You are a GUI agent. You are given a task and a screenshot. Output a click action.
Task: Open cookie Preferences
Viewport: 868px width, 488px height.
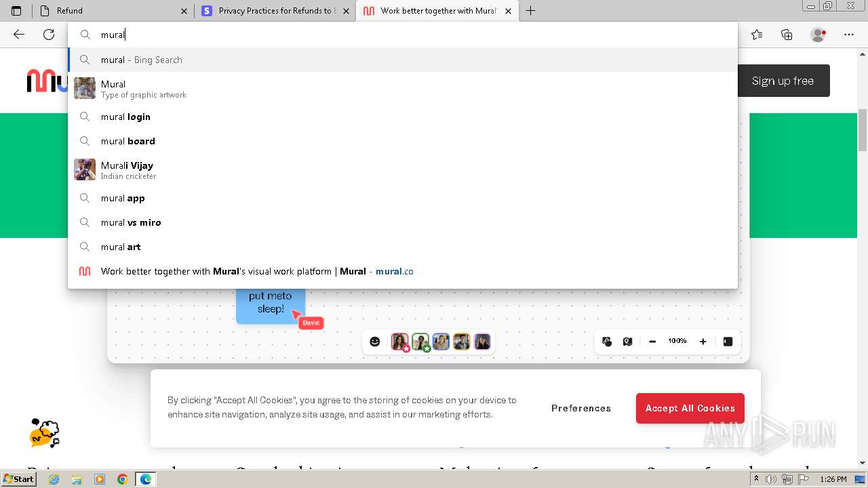click(x=581, y=408)
